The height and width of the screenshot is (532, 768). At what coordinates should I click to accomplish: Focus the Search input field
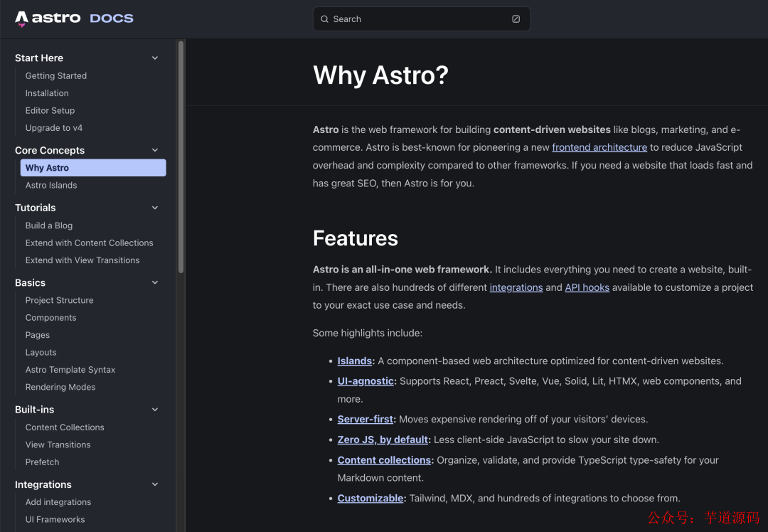[x=421, y=19]
